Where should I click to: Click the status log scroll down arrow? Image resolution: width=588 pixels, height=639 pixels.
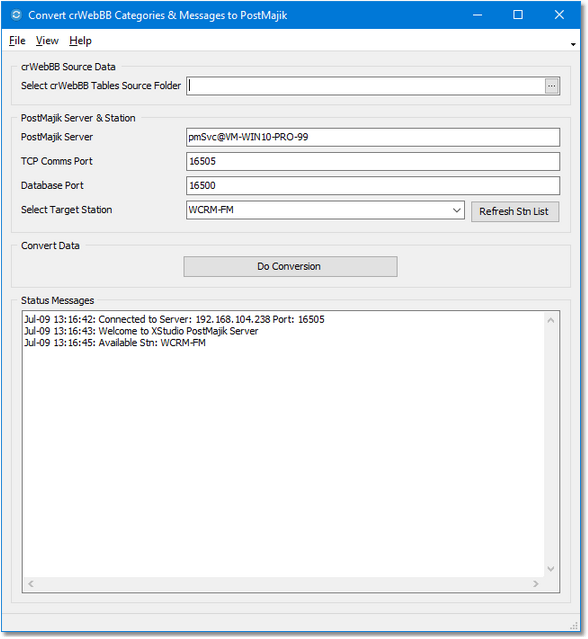point(551,569)
